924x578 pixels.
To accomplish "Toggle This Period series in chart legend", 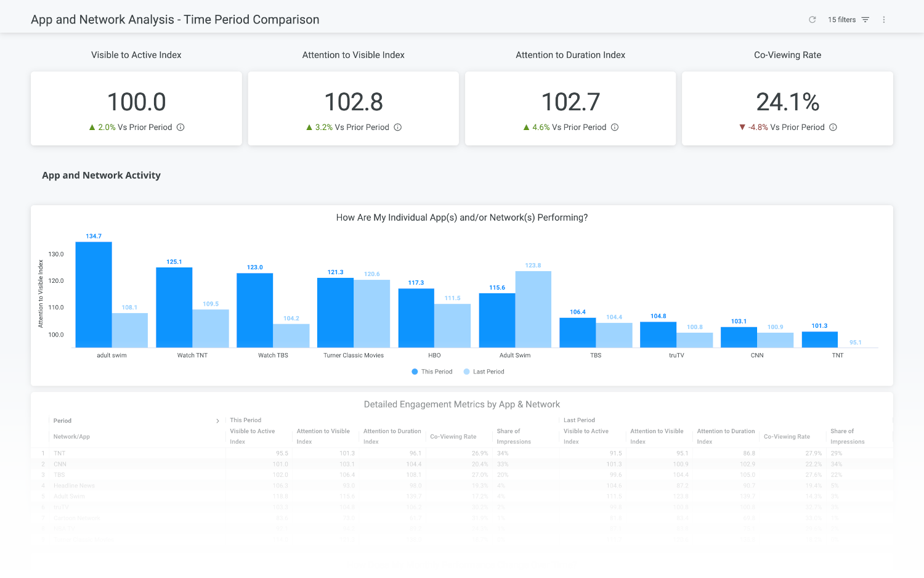I will click(432, 372).
